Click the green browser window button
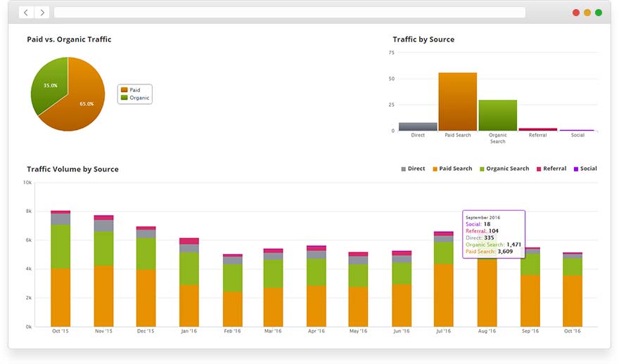This screenshot has height=364, width=619. pos(599,13)
